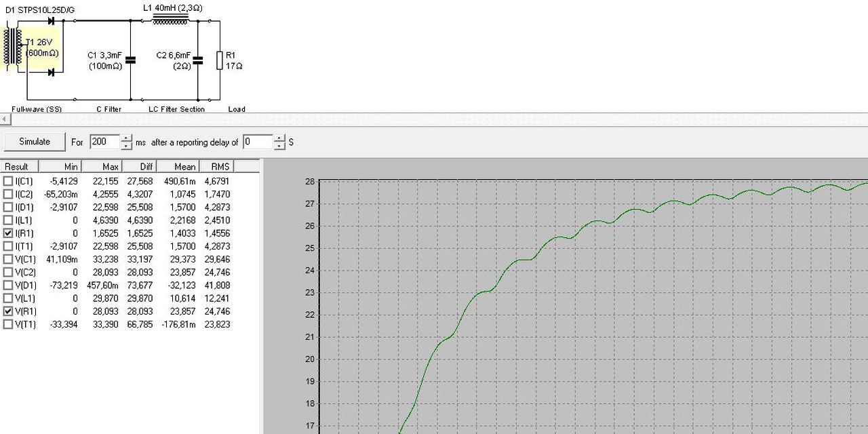Enable the V(C2) trace checkbox
This screenshot has width=868, height=434.
click(x=8, y=272)
